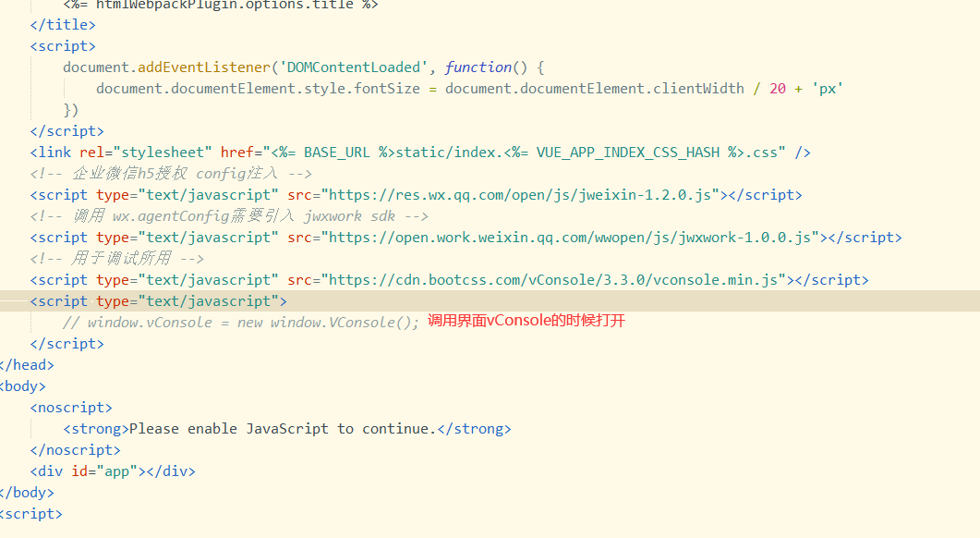Click commented window.vConsole = new window.VConsole() line
980x538 pixels.
pos(241,323)
